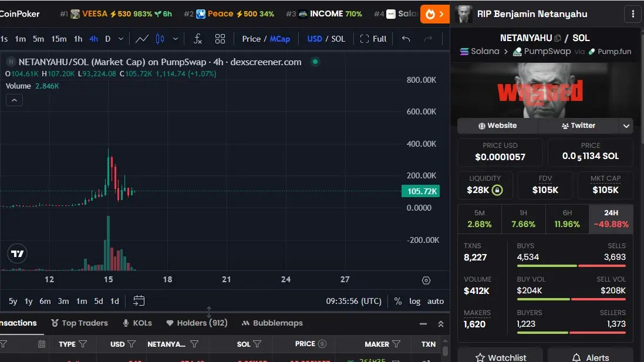Expand more social links chevron

click(x=626, y=126)
